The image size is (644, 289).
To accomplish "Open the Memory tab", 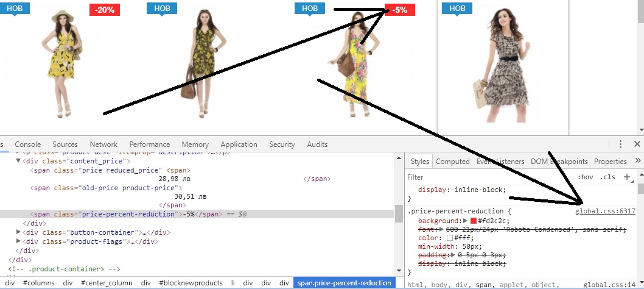I will pos(195,144).
